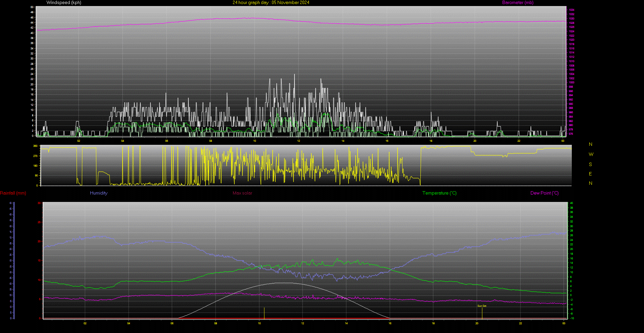Click the "1000" value on the barometer axis

(x=571, y=83)
